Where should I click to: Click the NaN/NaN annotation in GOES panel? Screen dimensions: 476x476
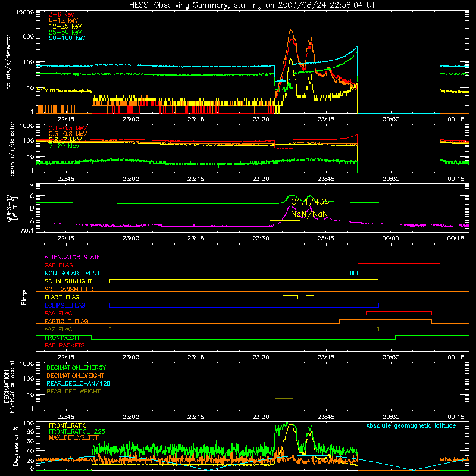click(309, 214)
